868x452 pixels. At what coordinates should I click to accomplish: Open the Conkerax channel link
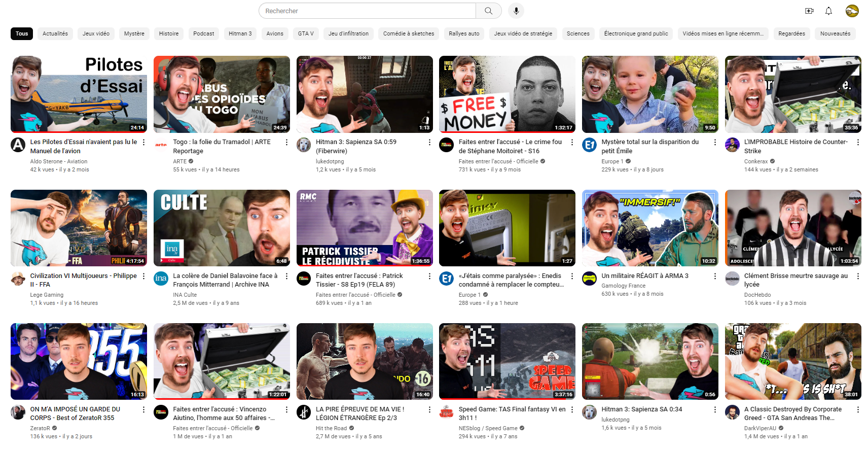coord(755,161)
